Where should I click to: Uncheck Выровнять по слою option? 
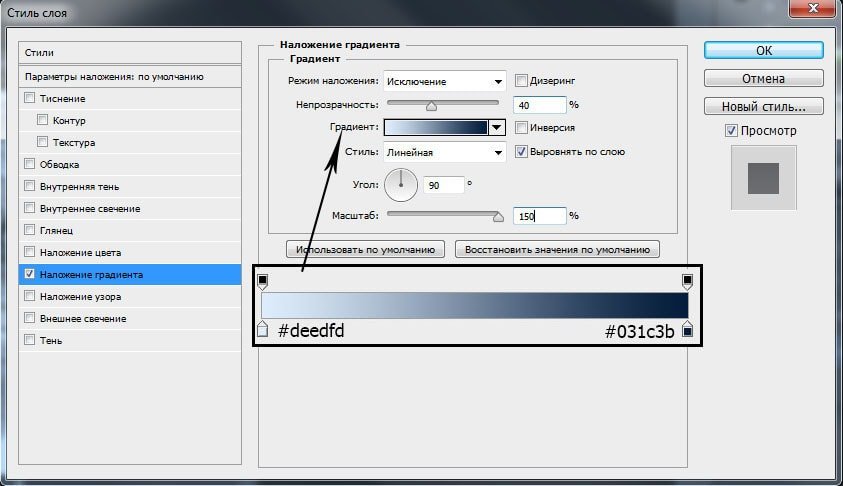522,152
